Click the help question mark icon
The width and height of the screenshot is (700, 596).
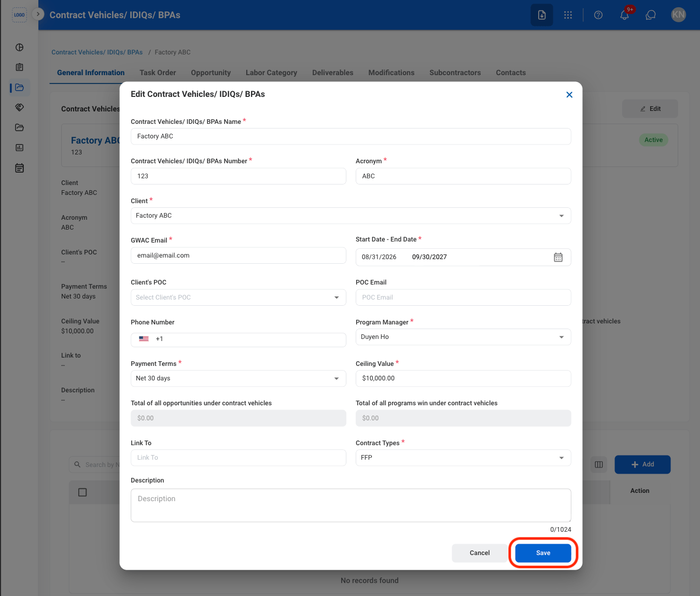click(598, 15)
